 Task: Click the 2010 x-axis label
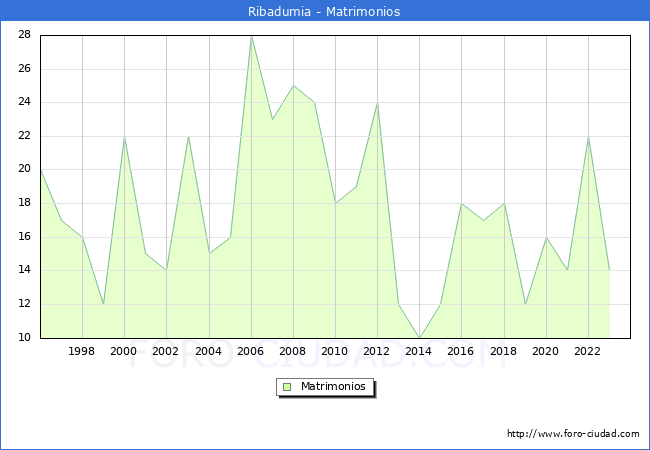tap(335, 352)
